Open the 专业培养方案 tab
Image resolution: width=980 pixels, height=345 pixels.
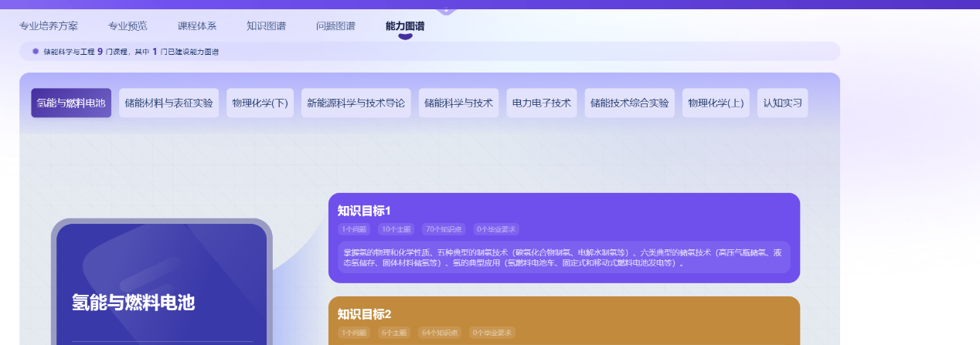[x=49, y=25]
